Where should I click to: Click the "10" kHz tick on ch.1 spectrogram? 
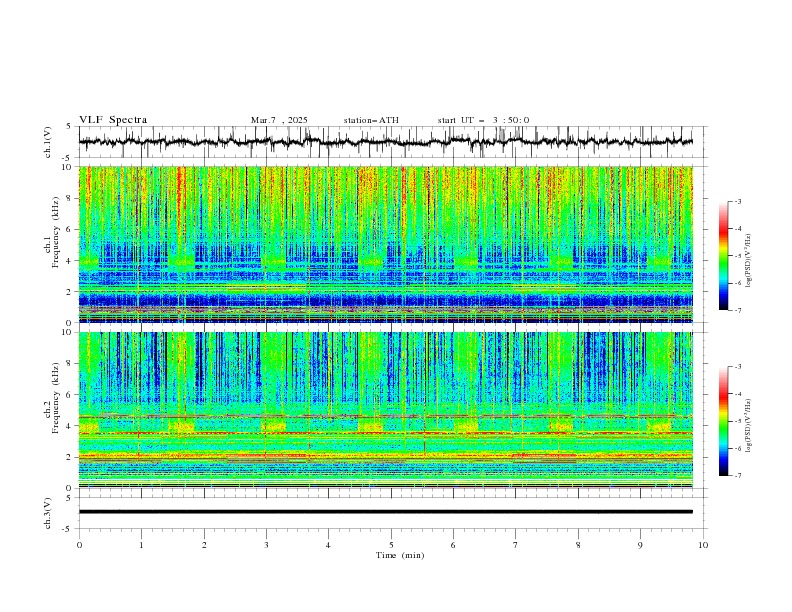pos(68,167)
